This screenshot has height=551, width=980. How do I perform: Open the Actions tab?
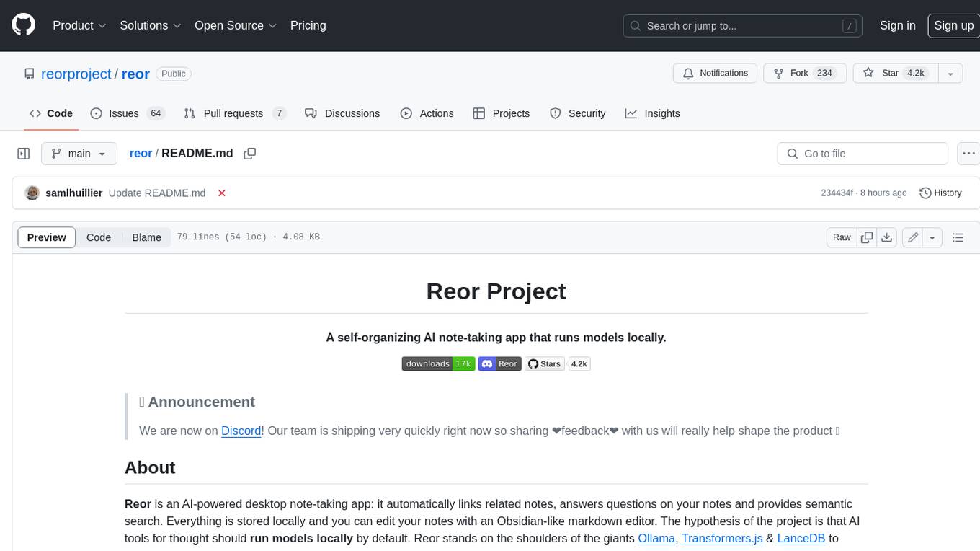pyautogui.click(x=427, y=113)
